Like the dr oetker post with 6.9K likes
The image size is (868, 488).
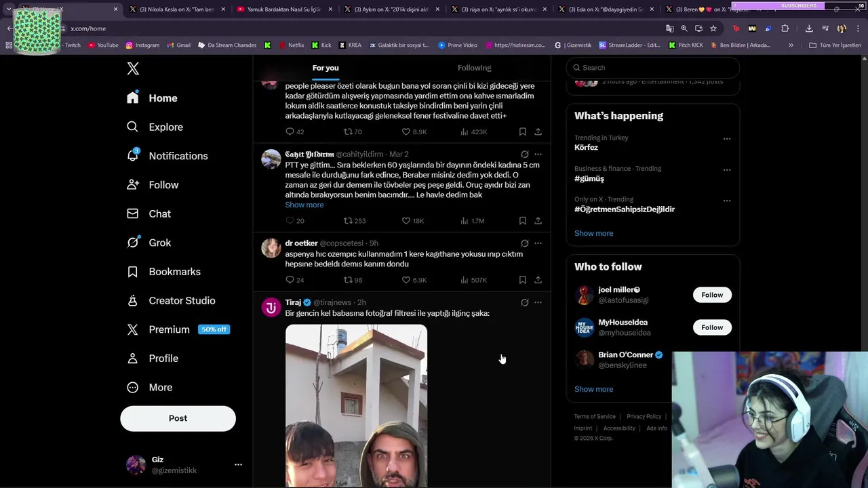click(x=414, y=280)
